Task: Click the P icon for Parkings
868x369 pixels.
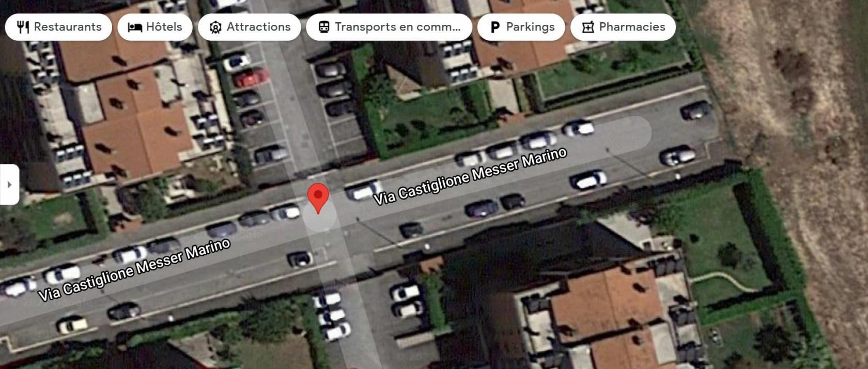Action: tap(494, 27)
